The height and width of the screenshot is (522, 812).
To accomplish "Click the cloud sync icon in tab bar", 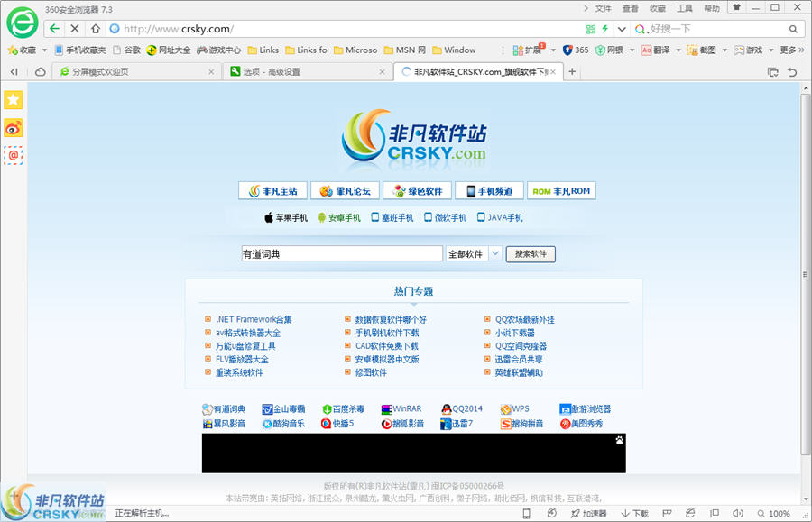I will click(x=41, y=72).
